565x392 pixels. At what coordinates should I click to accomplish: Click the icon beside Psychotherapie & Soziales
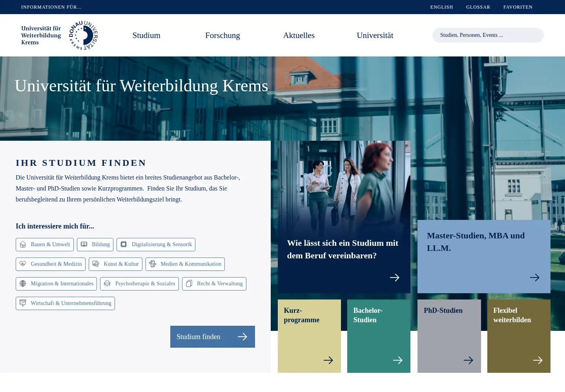tap(107, 283)
